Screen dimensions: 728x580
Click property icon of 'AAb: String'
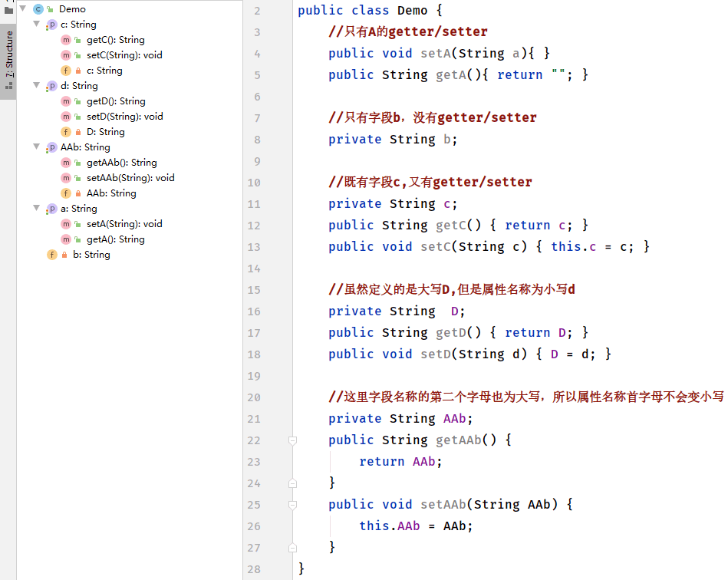(51, 147)
